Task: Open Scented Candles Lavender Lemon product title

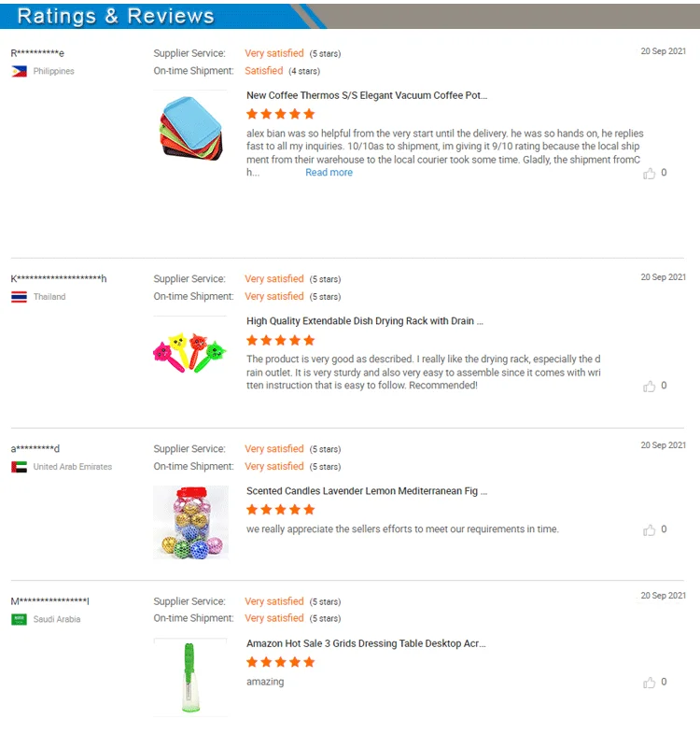Action: click(x=367, y=491)
